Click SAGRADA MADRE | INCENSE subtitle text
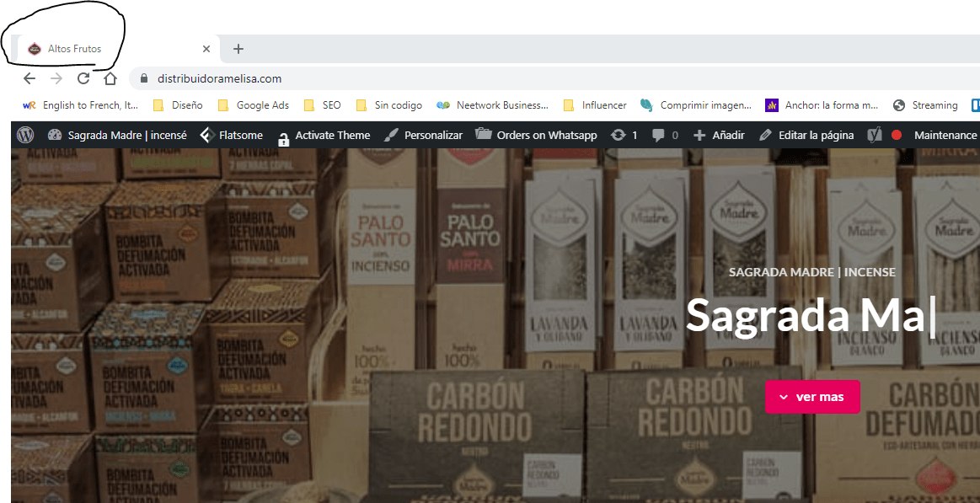Viewport: 980px width, 503px height. pos(811,272)
